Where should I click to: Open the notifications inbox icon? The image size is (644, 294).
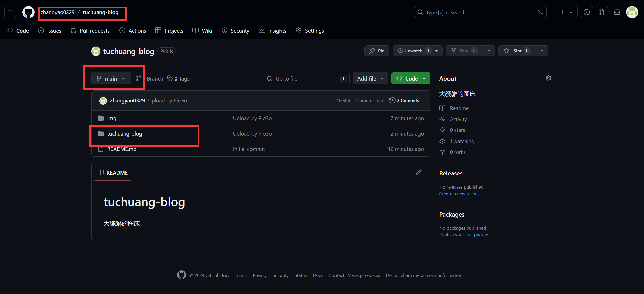click(x=617, y=12)
